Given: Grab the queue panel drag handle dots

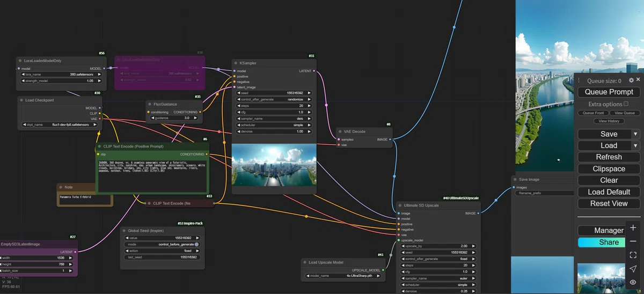Looking at the screenshot, I should coord(579,80).
